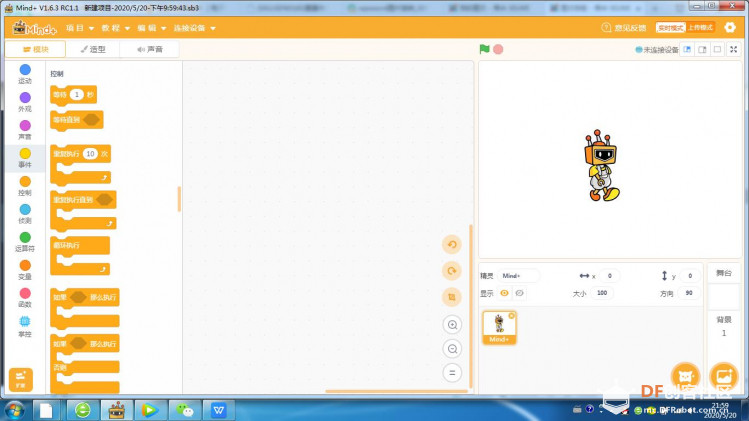Click the green flag run icon
This screenshot has width=749, height=421.
pos(484,49)
